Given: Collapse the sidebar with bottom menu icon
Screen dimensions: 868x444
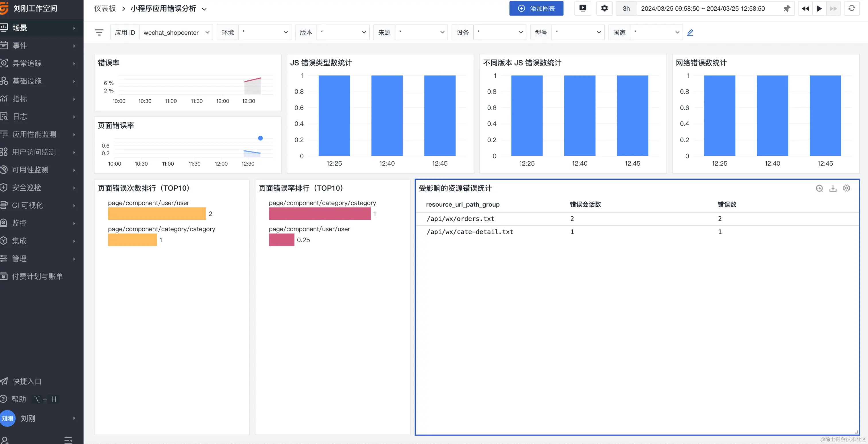Looking at the screenshot, I should coord(68,440).
